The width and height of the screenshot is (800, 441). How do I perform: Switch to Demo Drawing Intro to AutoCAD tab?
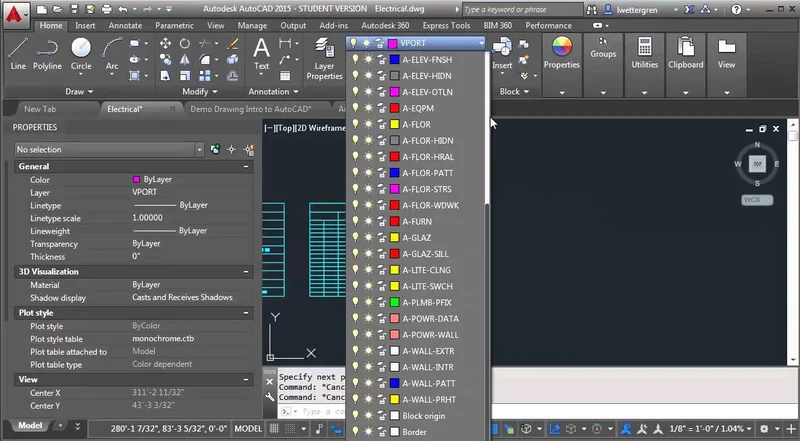pos(250,109)
